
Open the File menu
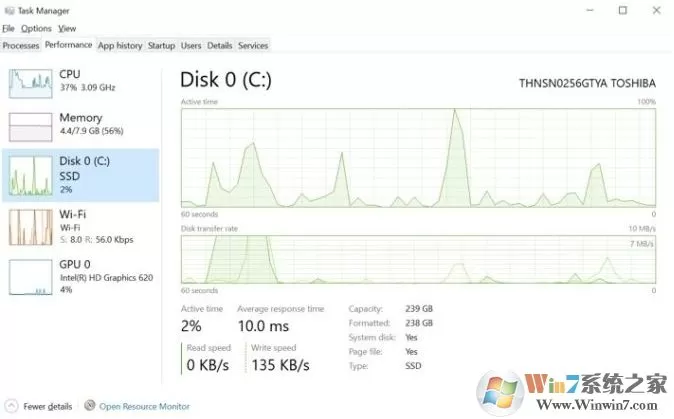point(8,28)
